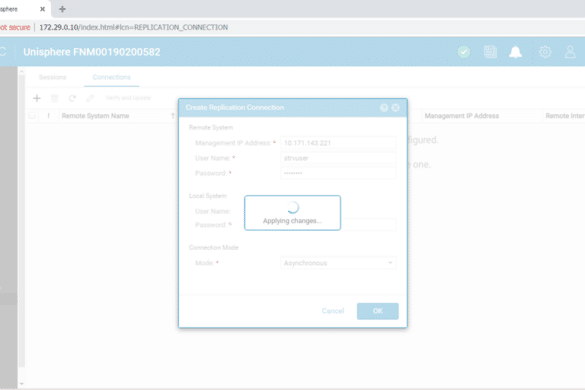585x390 pixels.
Task: Sort by Remote System Name column arrow
Action: click(x=173, y=116)
